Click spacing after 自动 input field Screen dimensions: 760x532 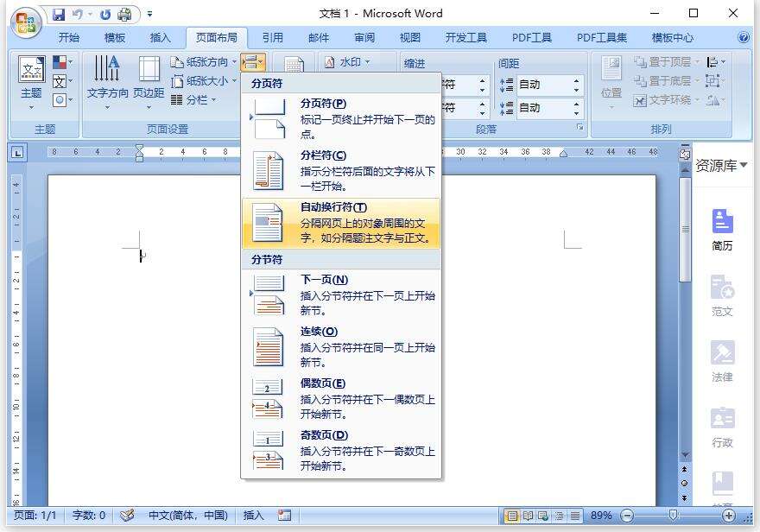(x=544, y=108)
